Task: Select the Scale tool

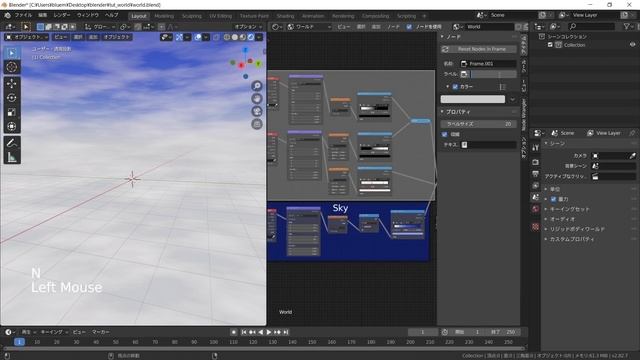Action: (x=11, y=112)
